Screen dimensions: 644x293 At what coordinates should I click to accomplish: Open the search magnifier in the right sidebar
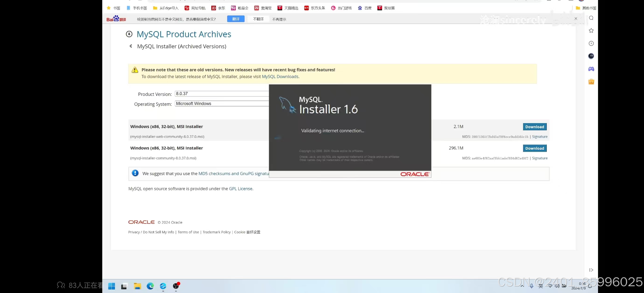pyautogui.click(x=591, y=18)
